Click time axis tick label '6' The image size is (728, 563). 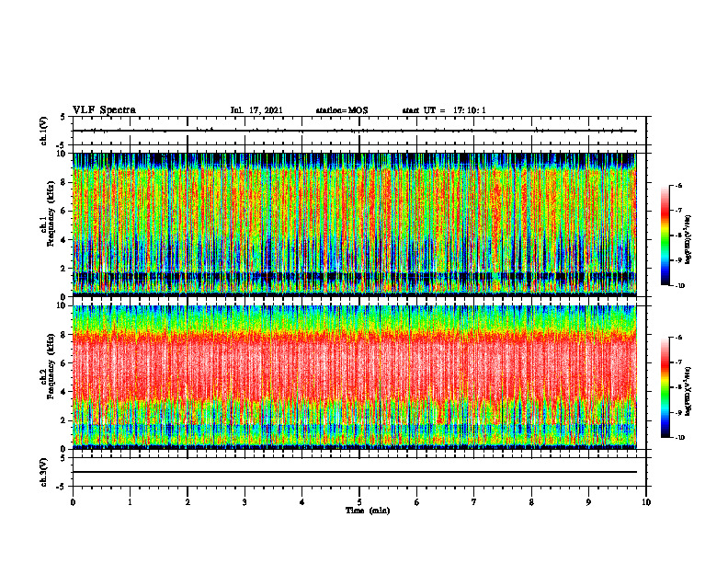pos(417,502)
